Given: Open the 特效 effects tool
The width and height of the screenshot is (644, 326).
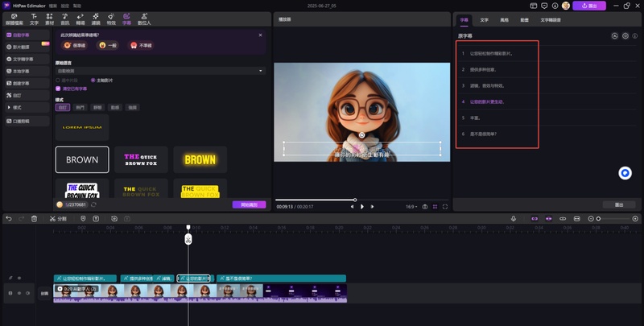Looking at the screenshot, I should point(111,19).
